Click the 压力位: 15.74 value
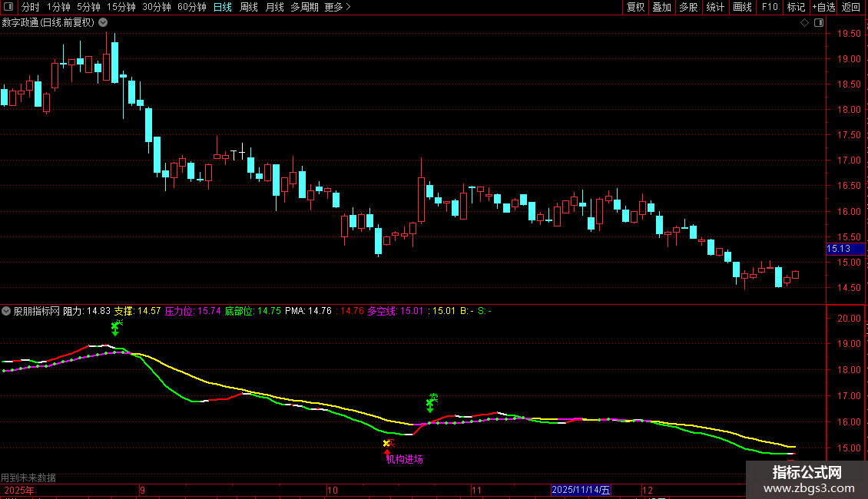The image size is (868, 499). 193,311
